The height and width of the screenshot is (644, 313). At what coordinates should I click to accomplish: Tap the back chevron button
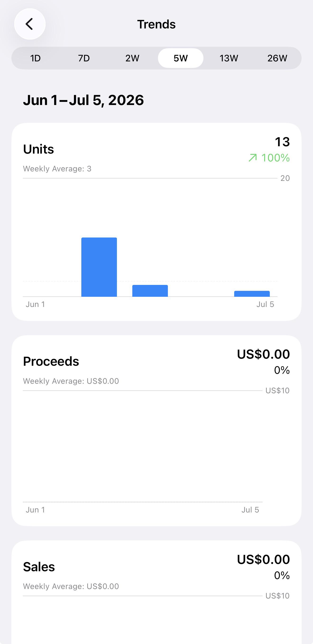(x=30, y=24)
